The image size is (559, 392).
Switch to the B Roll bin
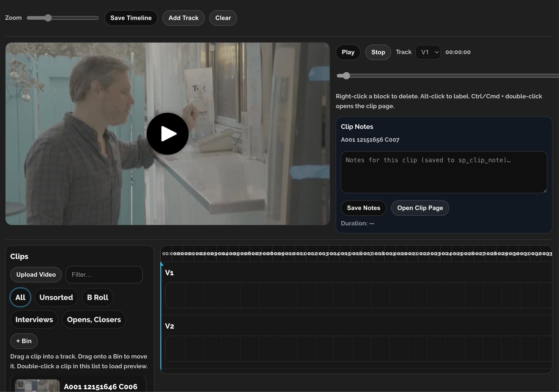[97, 297]
